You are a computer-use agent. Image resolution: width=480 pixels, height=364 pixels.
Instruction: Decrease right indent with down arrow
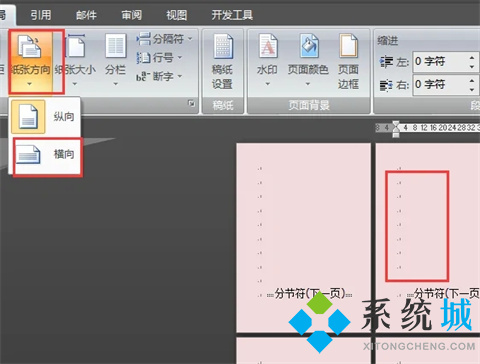[472, 90]
